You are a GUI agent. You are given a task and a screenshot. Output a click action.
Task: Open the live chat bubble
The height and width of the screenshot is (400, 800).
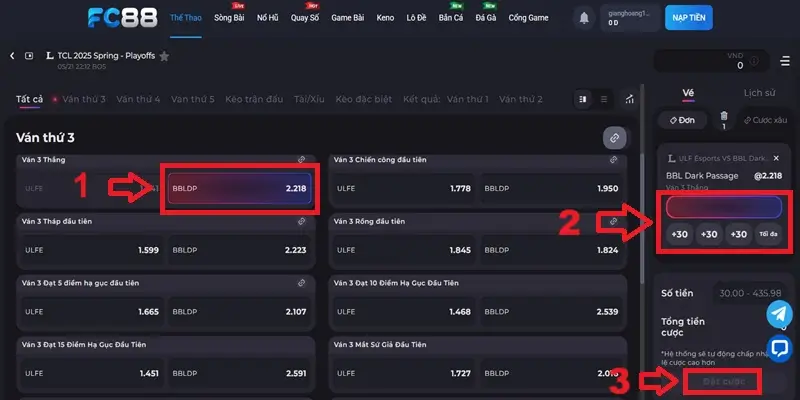tap(779, 348)
